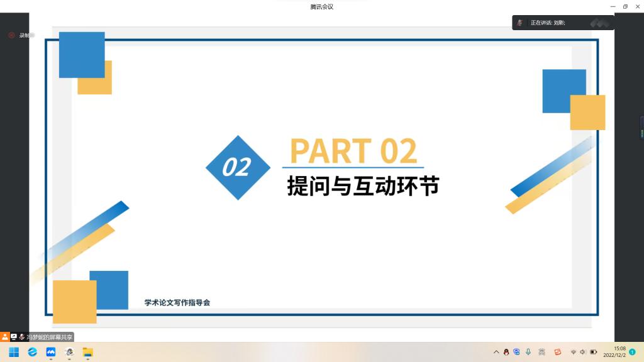This screenshot has width=644, height=362.
Task: Click the red recording indicator icon
Action: 11,35
